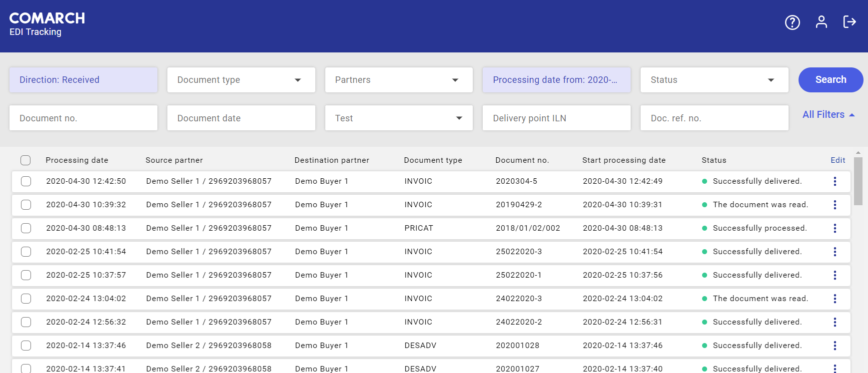Image resolution: width=868 pixels, height=373 pixels.
Task: Expand the Document type dropdown
Action: [x=241, y=80]
